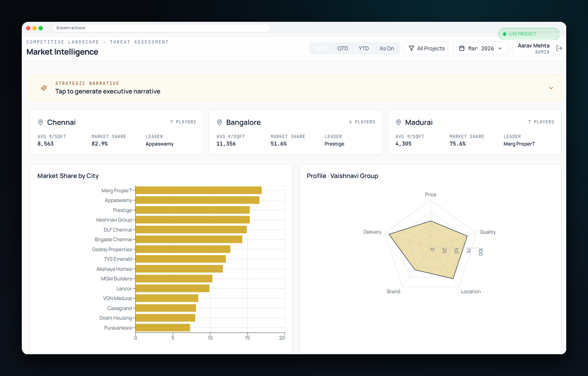Click the Doshi Housing bar
The image size is (588, 376).
165,318
